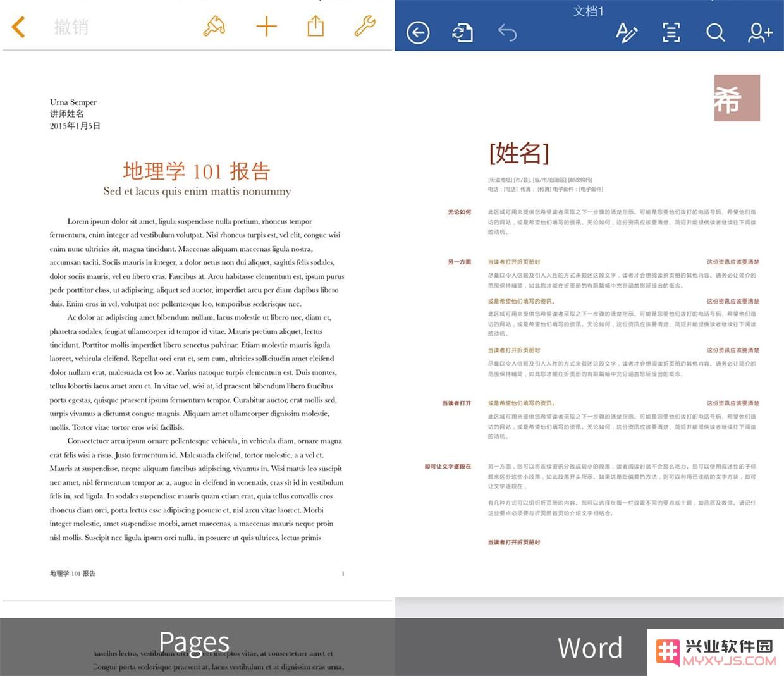
Task: Tap the 撤销 undo label in Pages
Action: tap(71, 27)
